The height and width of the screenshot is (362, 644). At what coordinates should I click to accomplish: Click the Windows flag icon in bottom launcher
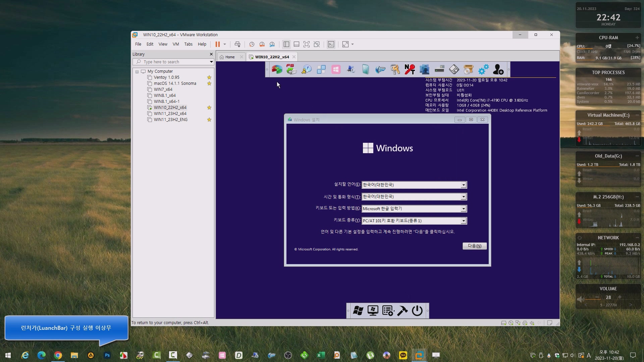(358, 311)
